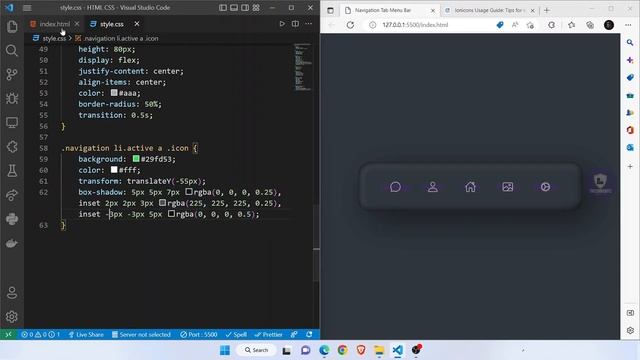Click the code minimap
Image resolution: width=640 pixels, height=360 pixels.
pyautogui.click(x=302, y=67)
